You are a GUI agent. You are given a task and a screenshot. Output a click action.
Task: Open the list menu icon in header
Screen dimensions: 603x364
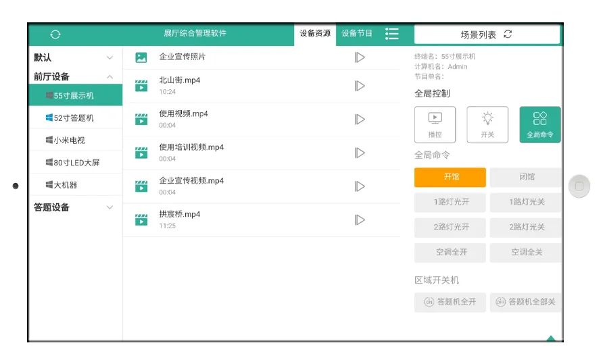[x=392, y=34]
